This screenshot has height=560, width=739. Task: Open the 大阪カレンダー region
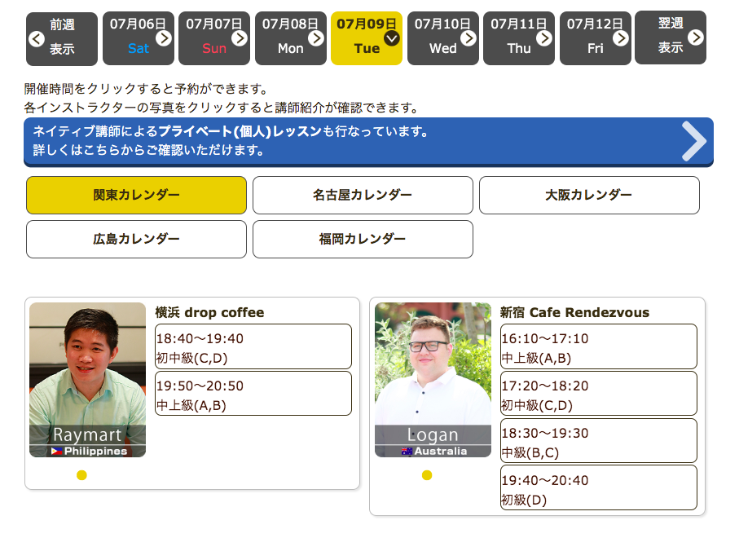[589, 196]
